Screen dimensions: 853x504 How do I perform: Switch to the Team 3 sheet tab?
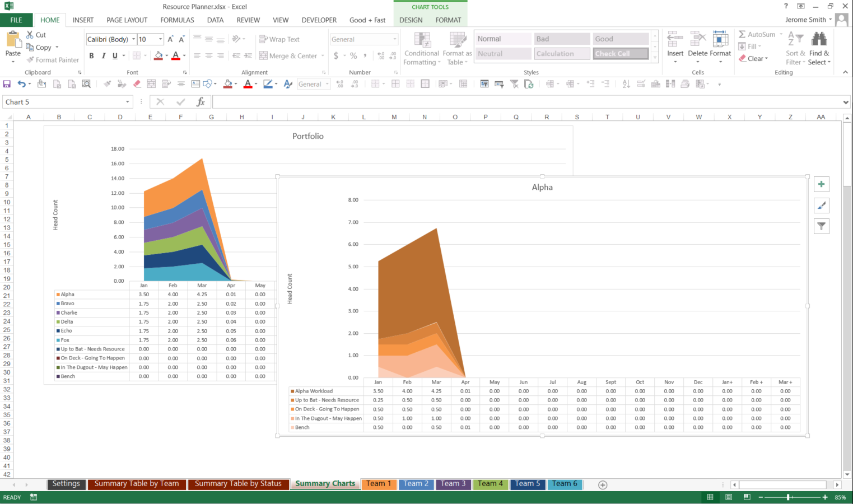(453, 484)
